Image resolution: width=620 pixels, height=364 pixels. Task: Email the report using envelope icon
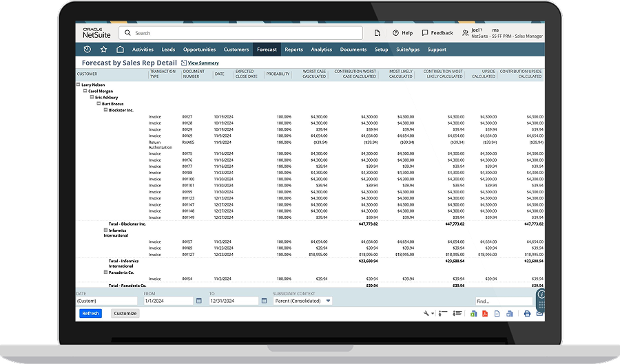pos(539,314)
